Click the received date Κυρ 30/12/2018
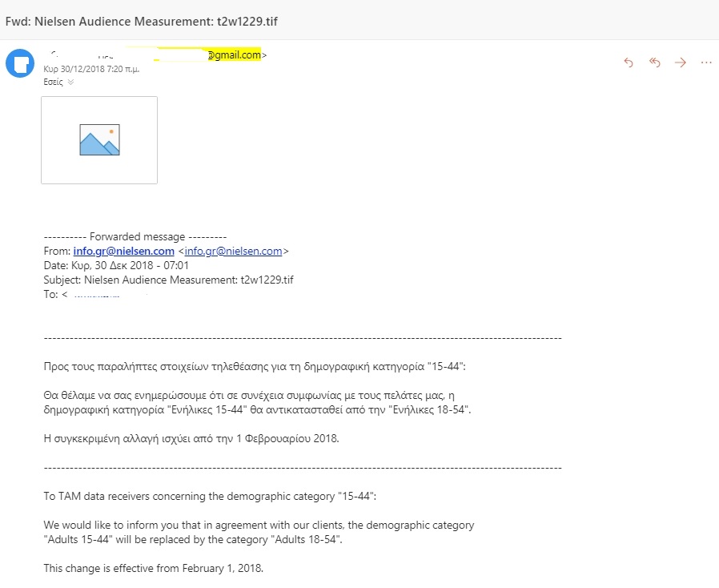Viewport: 719px width, 588px height. click(x=91, y=69)
